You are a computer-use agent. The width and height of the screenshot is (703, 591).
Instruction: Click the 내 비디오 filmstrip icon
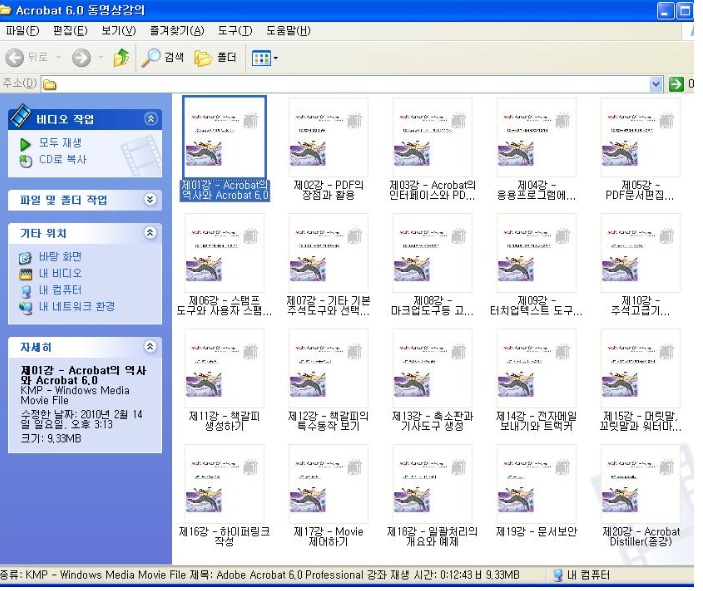coord(26,274)
